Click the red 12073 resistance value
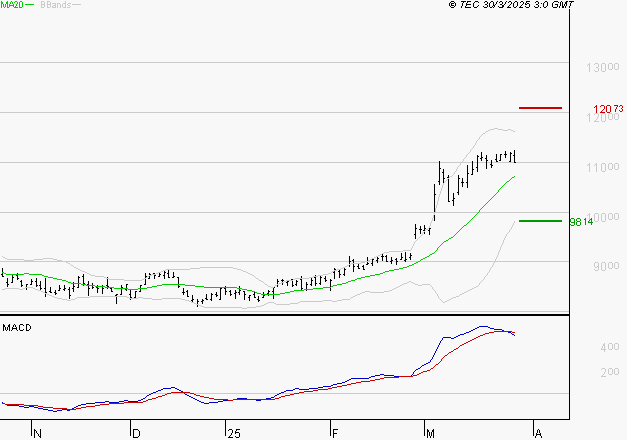Screen dimensions: 627x440 click(608, 109)
